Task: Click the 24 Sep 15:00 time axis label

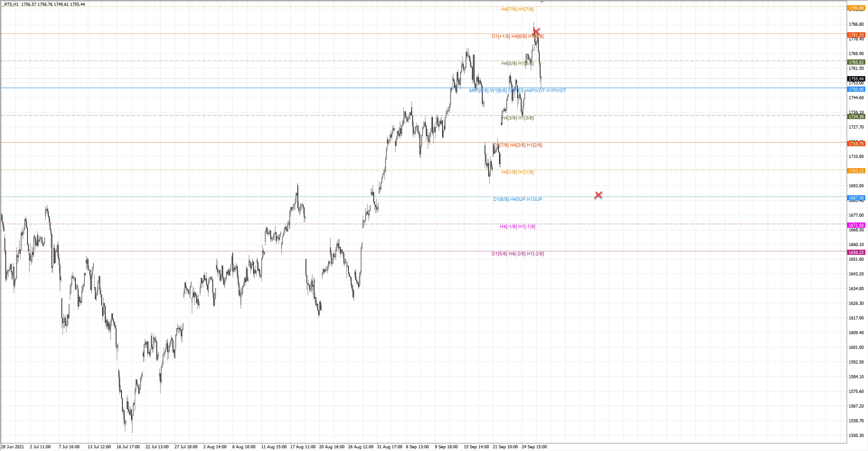Action: pos(534,447)
